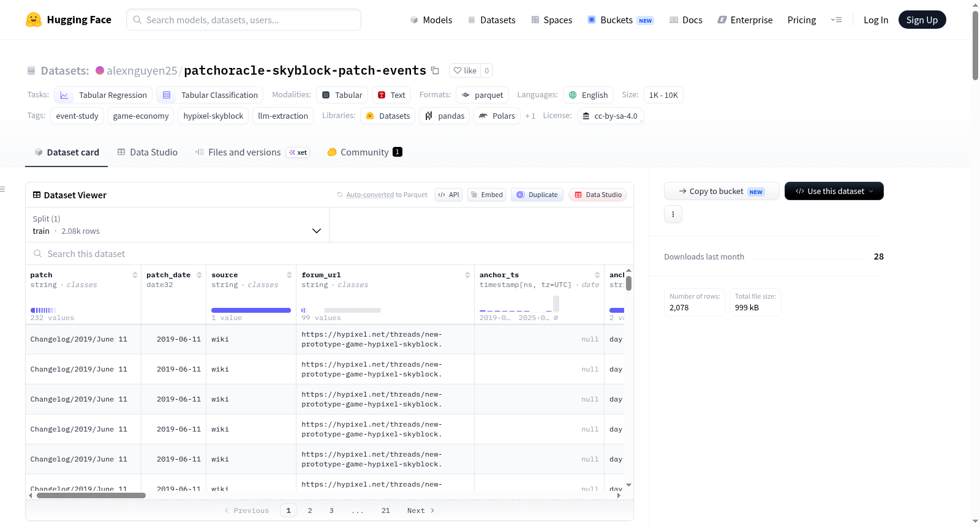Switch to the Dataset card tab
Viewport: 980px width, 527px height.
coord(67,152)
